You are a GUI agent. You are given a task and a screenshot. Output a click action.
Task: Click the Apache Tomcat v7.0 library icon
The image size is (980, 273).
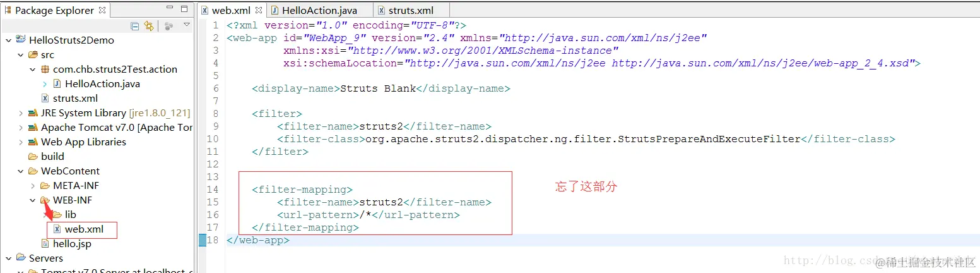point(33,128)
